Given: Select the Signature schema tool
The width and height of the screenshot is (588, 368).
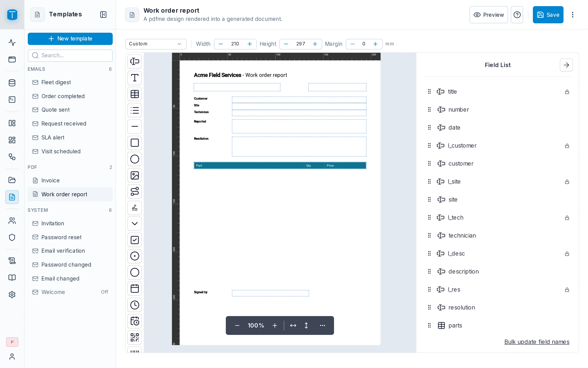Looking at the screenshot, I should coord(135,208).
